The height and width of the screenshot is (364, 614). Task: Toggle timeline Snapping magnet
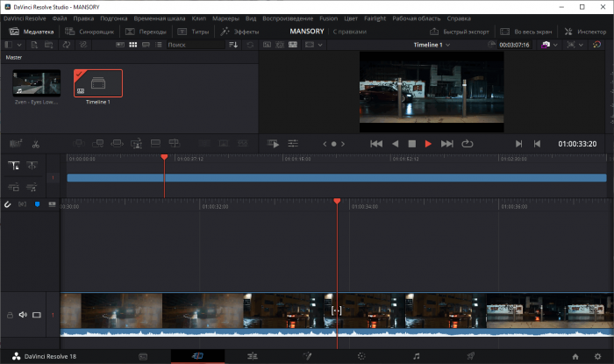7,204
